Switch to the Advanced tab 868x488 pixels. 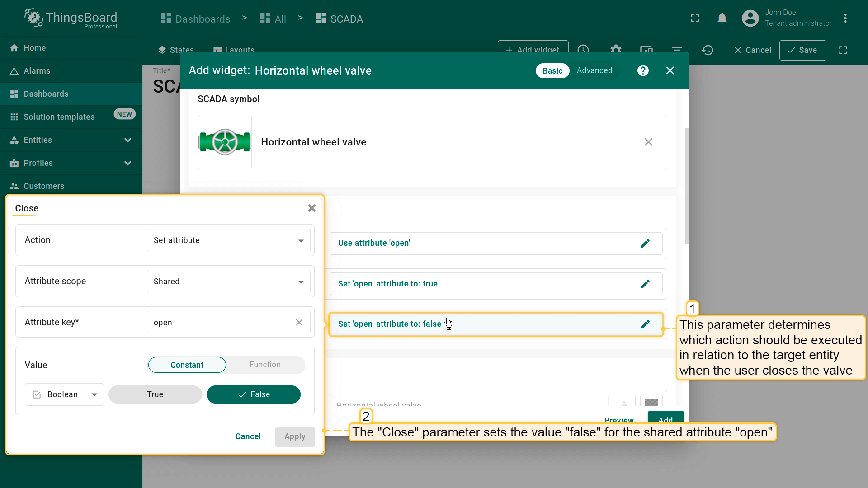coord(594,70)
